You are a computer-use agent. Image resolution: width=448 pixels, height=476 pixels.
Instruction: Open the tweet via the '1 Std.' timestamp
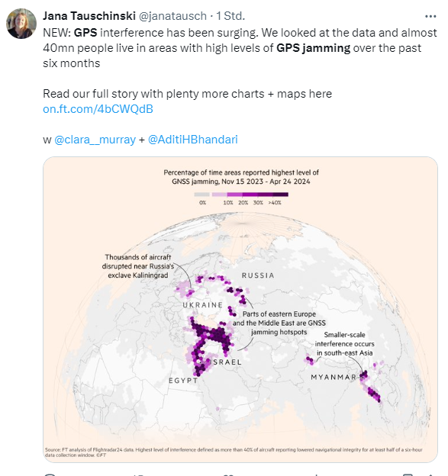tap(230, 16)
